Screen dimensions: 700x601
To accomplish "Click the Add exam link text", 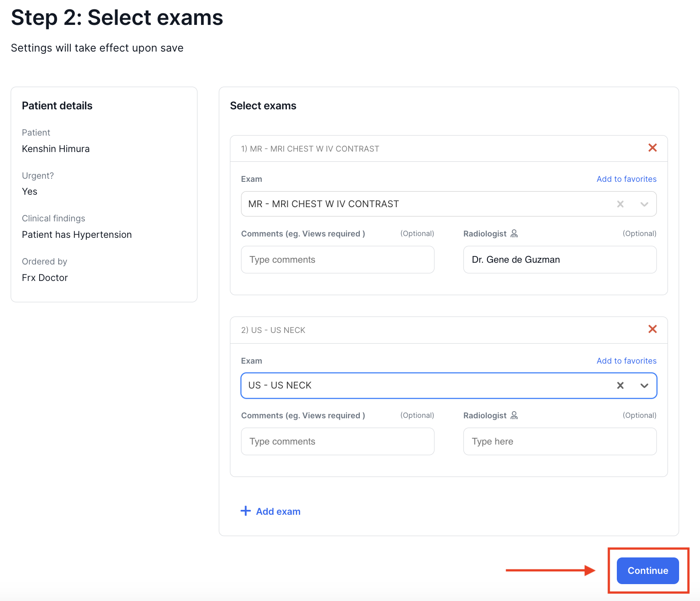I will tap(278, 512).
